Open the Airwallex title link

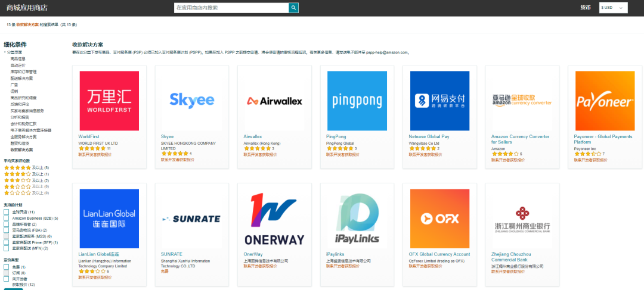(253, 136)
